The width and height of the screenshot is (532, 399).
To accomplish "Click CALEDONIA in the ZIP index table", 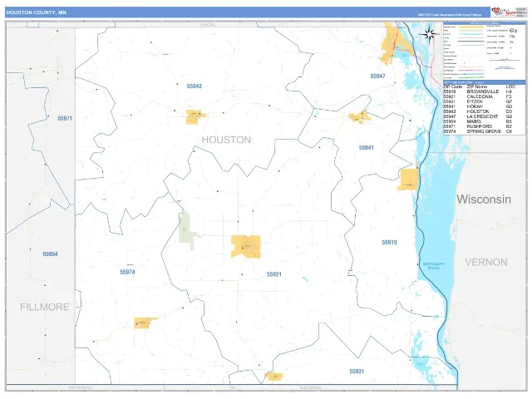I will [480, 96].
